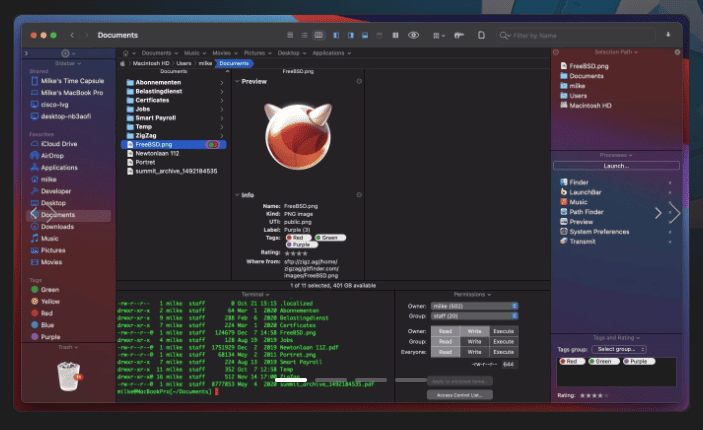Toggle the bottom shelf panel icon
The height and width of the screenshot is (430, 703).
[x=365, y=35]
